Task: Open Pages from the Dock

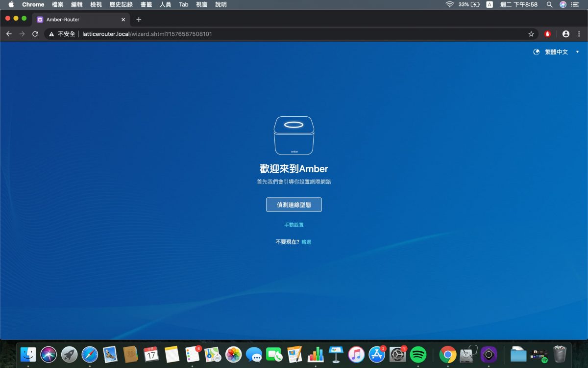Action: tap(295, 354)
